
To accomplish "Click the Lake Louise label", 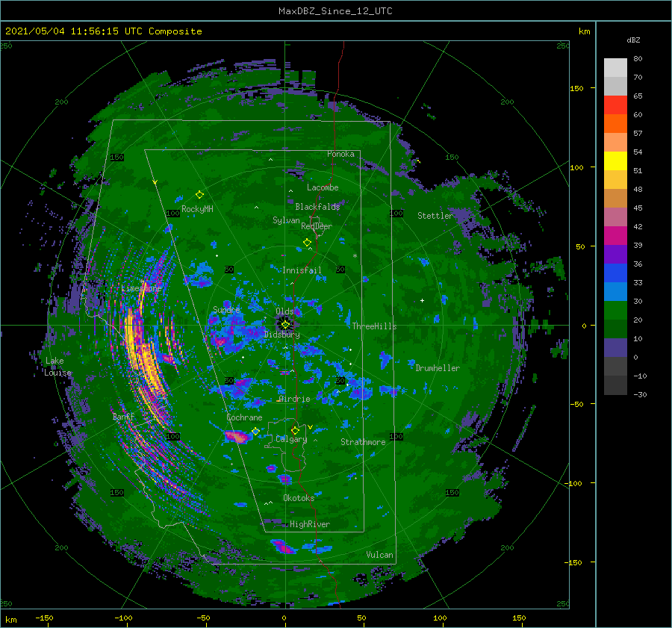I will click(57, 367).
